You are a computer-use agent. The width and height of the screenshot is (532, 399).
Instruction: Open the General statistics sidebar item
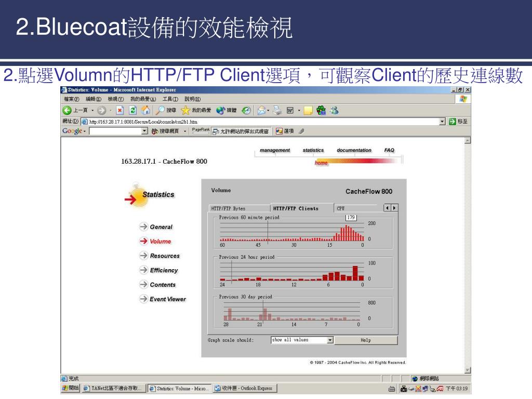(x=156, y=227)
